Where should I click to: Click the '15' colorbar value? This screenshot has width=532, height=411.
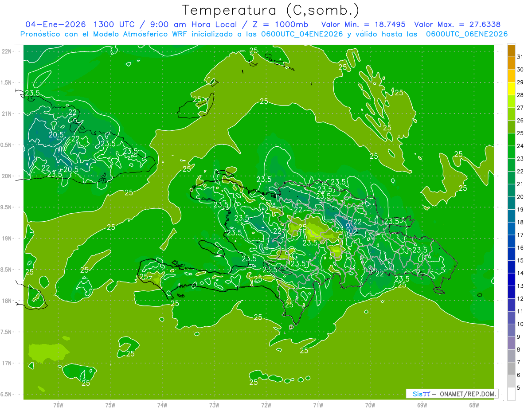(520, 260)
